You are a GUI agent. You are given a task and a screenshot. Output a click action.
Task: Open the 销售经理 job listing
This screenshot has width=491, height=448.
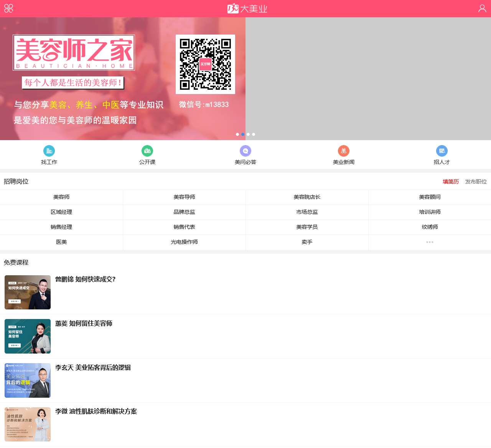(x=61, y=227)
